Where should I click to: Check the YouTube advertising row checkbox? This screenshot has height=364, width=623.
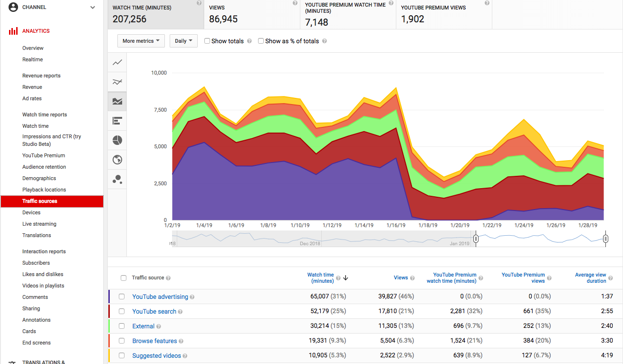[x=122, y=297]
